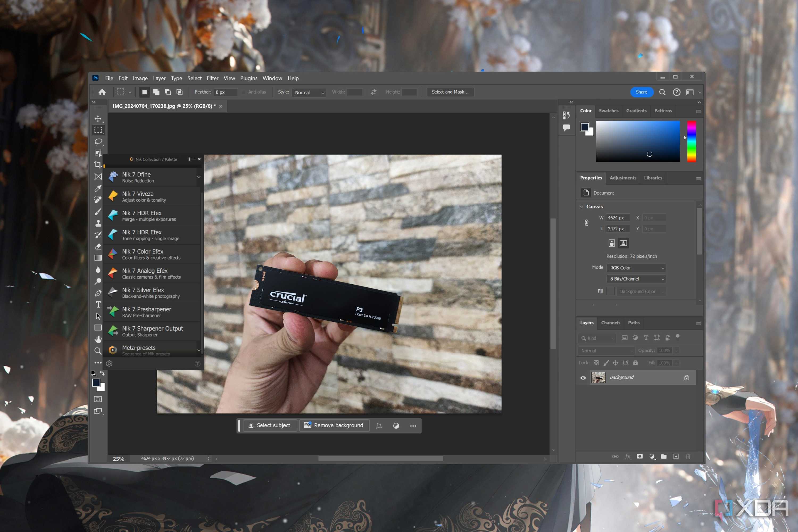The image size is (798, 532).
Task: Open the Plugins menu
Action: pyautogui.click(x=249, y=78)
